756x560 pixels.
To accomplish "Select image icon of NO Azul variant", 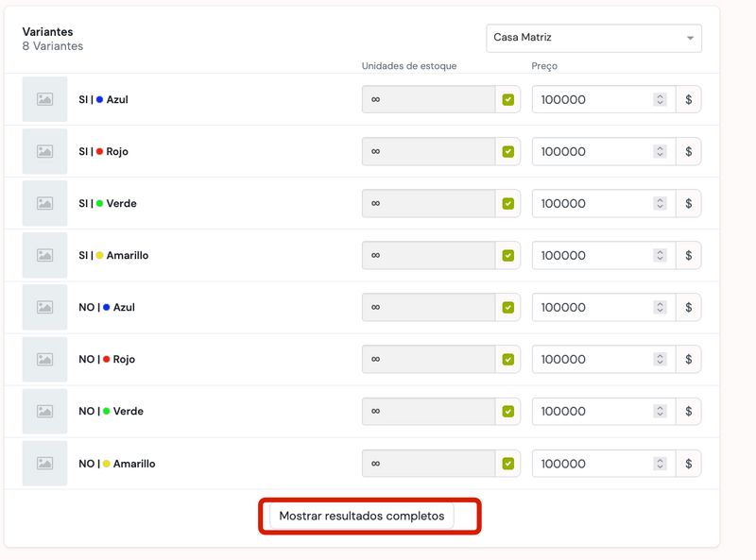I will coord(44,307).
